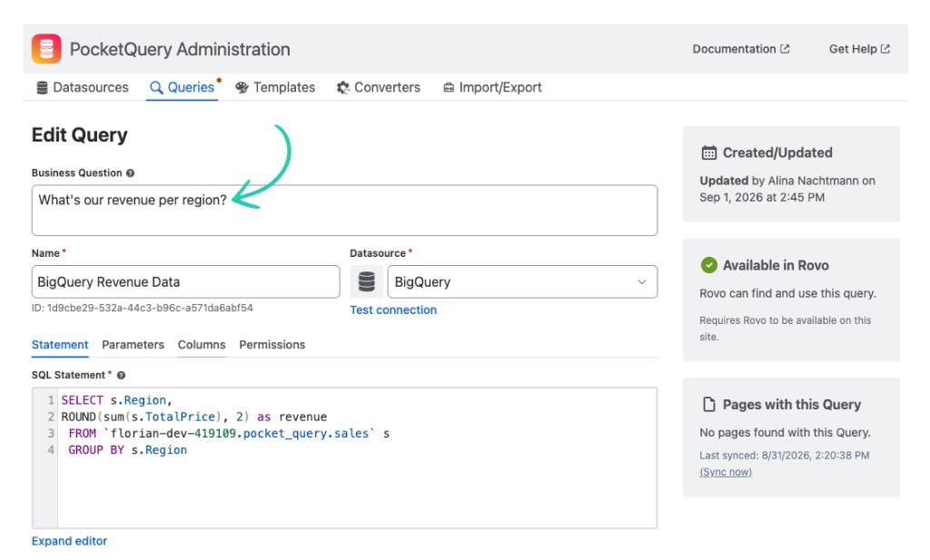The height and width of the screenshot is (560, 930).
Task: Focus the Business Question text field
Action: pos(344,211)
